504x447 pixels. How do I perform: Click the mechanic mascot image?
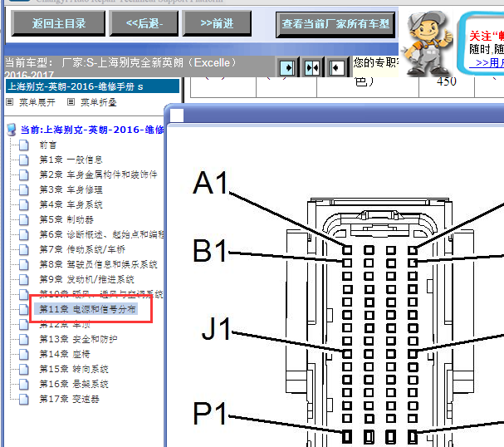pos(427,43)
